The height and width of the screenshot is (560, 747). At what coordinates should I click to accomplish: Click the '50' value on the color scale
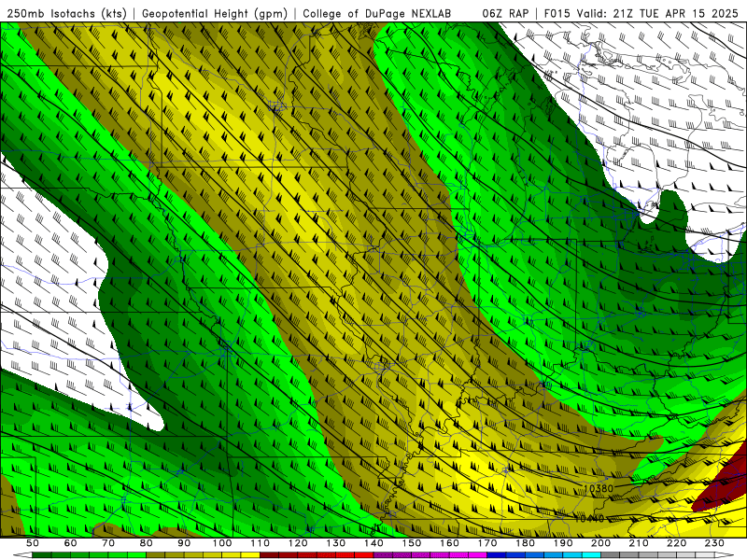[x=33, y=543]
